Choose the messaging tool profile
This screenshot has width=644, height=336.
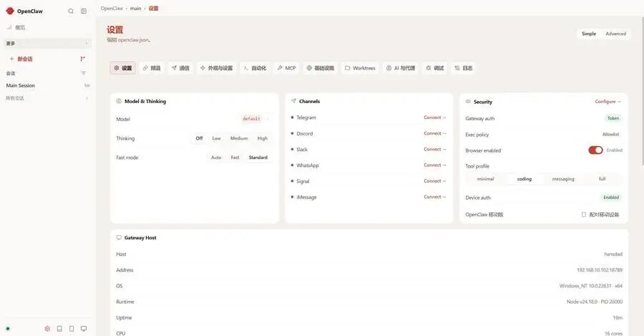point(563,179)
